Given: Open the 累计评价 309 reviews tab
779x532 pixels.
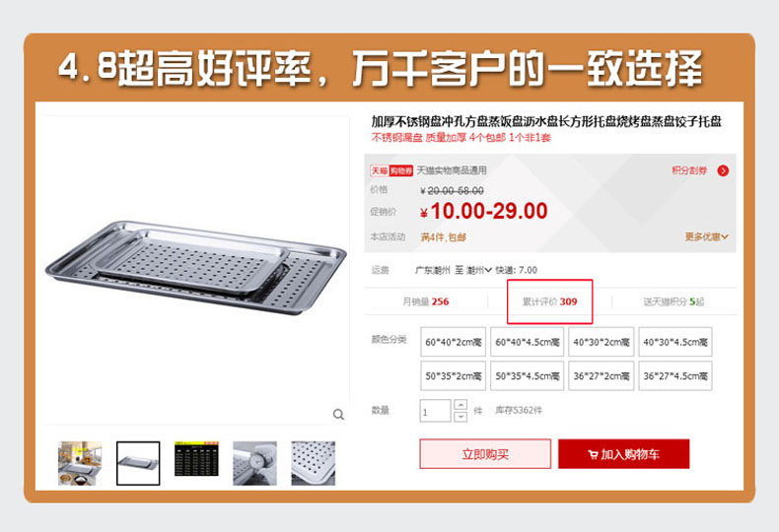Looking at the screenshot, I should pos(549,301).
